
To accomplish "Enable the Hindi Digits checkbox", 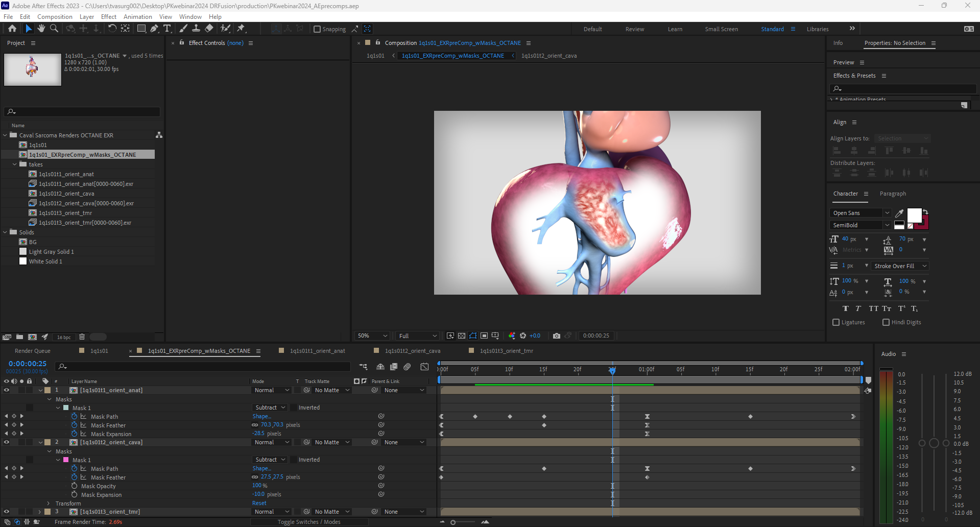I will (x=886, y=322).
